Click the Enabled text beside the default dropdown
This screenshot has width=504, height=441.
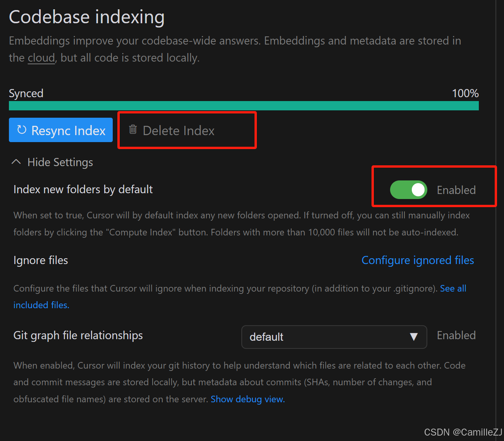coord(456,335)
